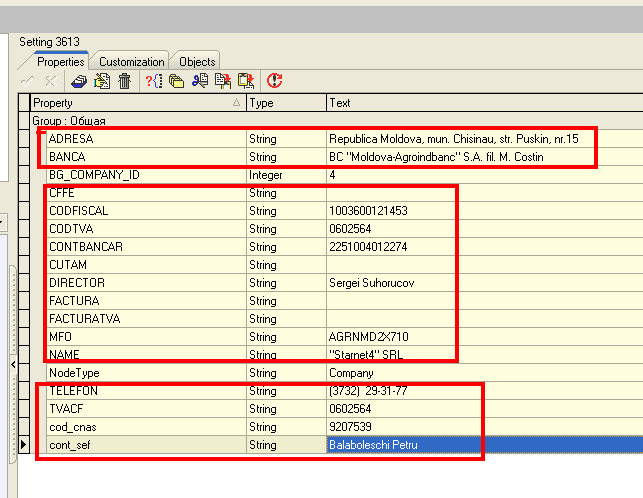This screenshot has width=643, height=498.
Task: Select the ADRESA property row
Action: pos(344,139)
